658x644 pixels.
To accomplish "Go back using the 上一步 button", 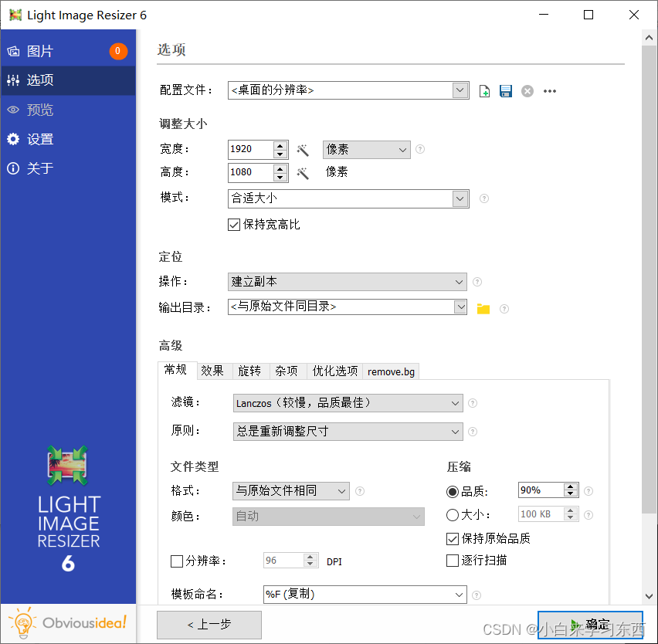I will point(209,625).
